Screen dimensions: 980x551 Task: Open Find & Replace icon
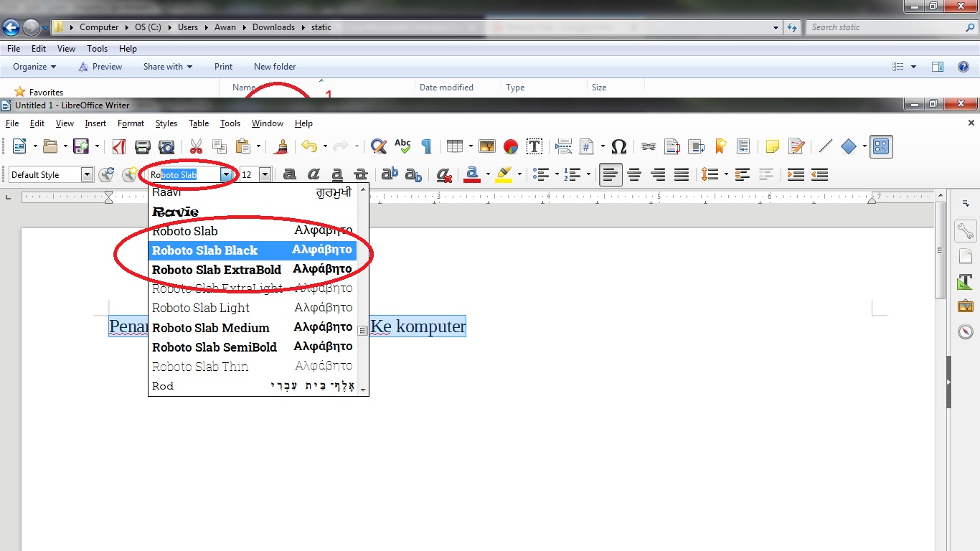pos(379,146)
